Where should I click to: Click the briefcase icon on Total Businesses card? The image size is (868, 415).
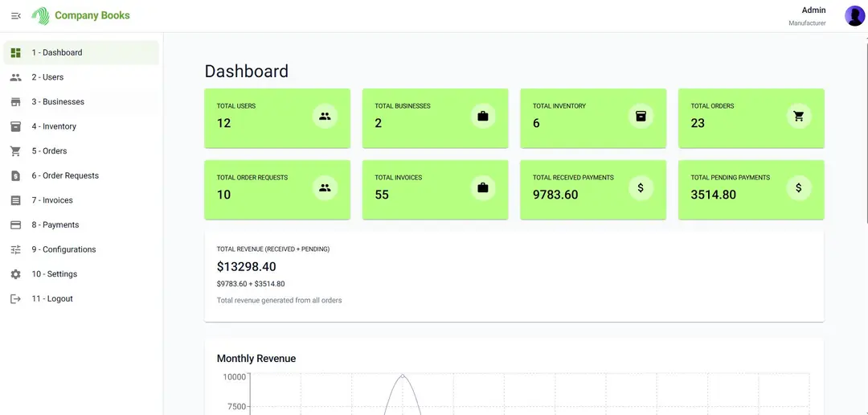tap(483, 117)
